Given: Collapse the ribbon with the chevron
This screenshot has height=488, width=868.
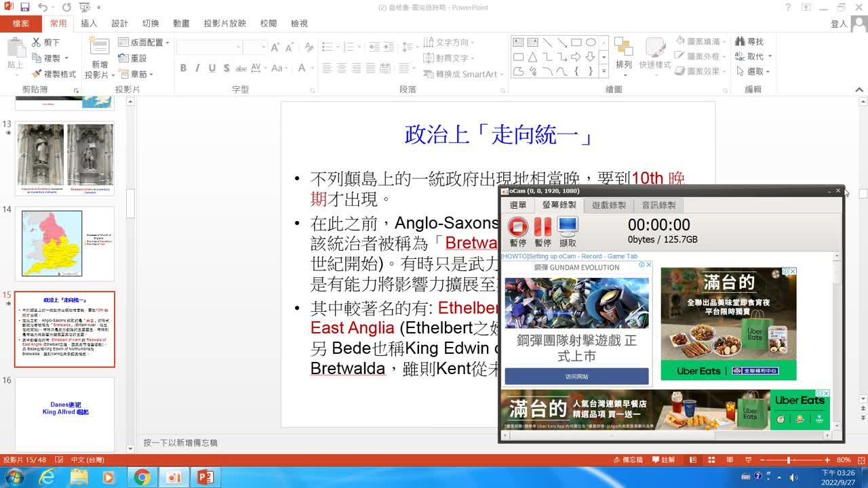Looking at the screenshot, I should (860, 89).
